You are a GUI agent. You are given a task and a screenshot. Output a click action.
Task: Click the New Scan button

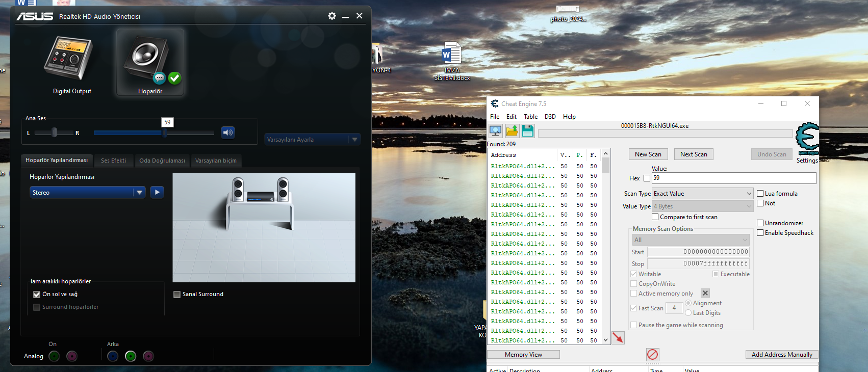point(648,154)
